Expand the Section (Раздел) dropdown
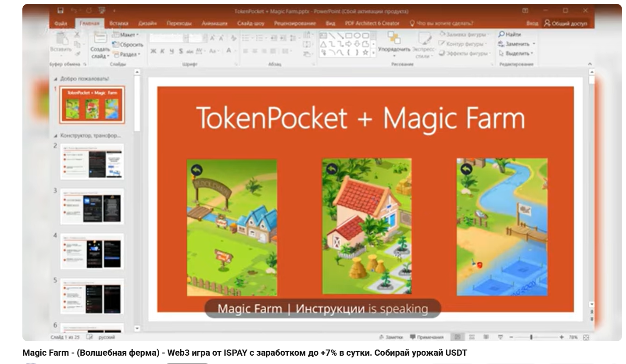This screenshot has height=364, width=626. point(127,54)
